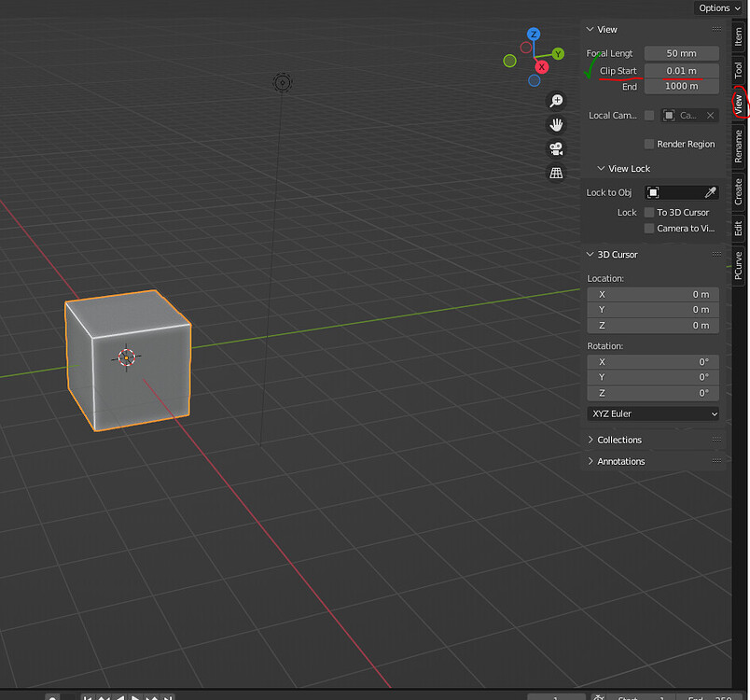Click the Z axis on the navigation gizmo
750x700 pixels.
tap(534, 34)
